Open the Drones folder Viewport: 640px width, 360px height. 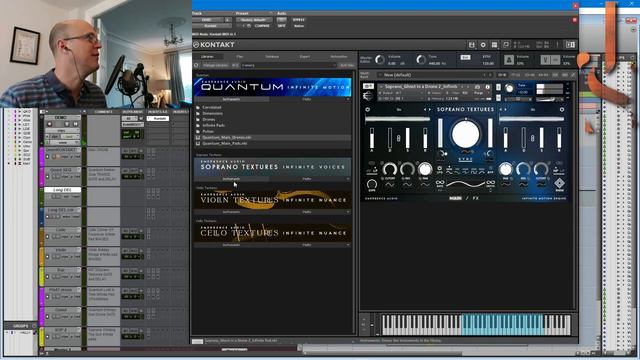(208, 120)
